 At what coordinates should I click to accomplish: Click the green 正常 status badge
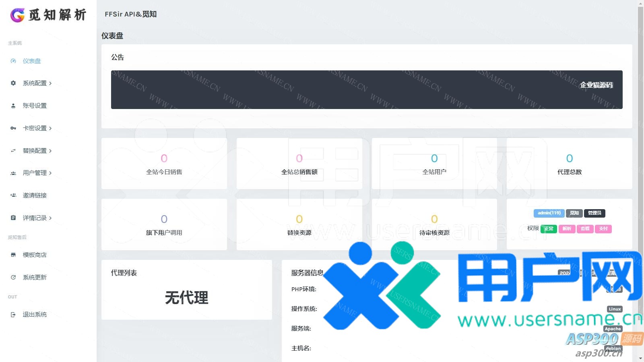tap(549, 229)
